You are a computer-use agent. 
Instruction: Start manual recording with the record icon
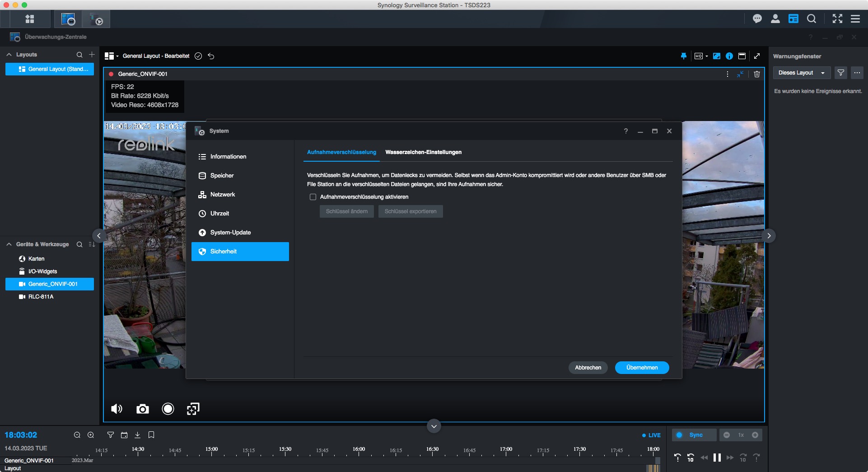point(168,409)
